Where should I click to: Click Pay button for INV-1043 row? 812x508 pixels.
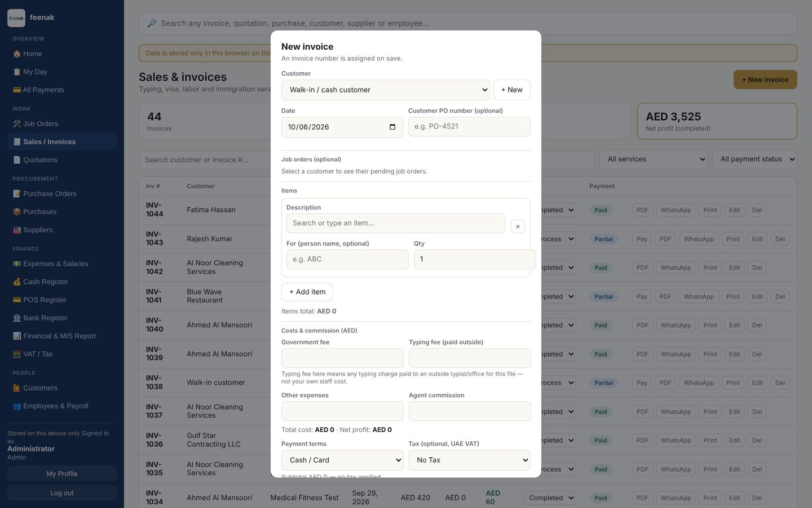pyautogui.click(x=642, y=239)
